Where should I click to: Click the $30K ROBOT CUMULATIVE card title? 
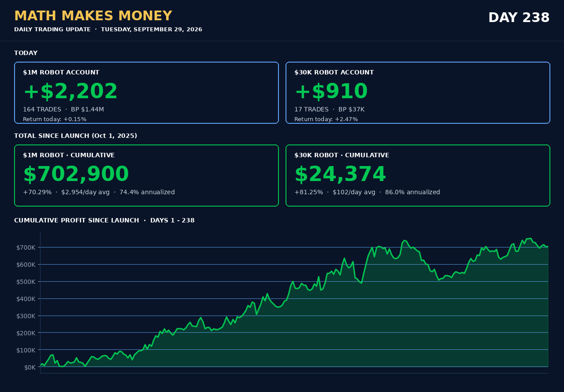point(341,155)
